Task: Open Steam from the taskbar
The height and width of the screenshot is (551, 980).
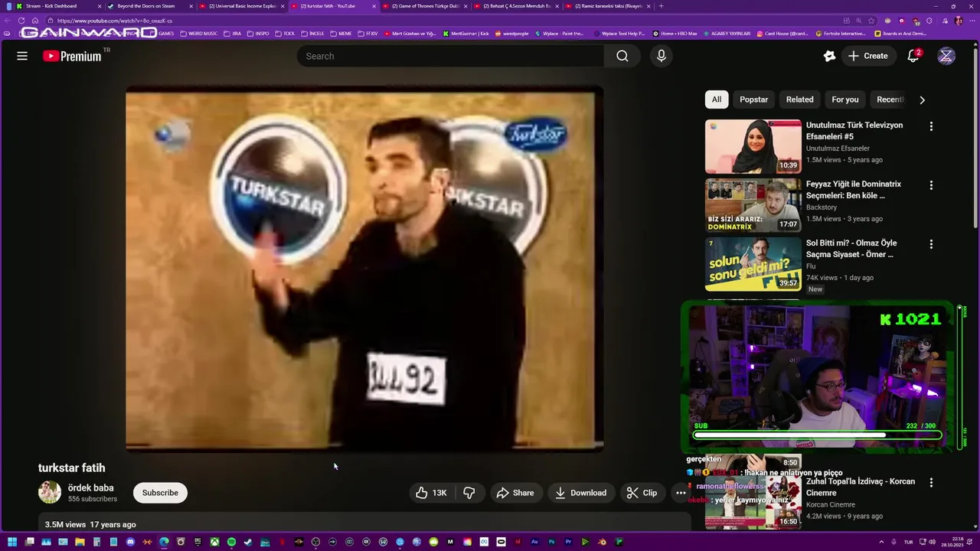Action: click(248, 543)
